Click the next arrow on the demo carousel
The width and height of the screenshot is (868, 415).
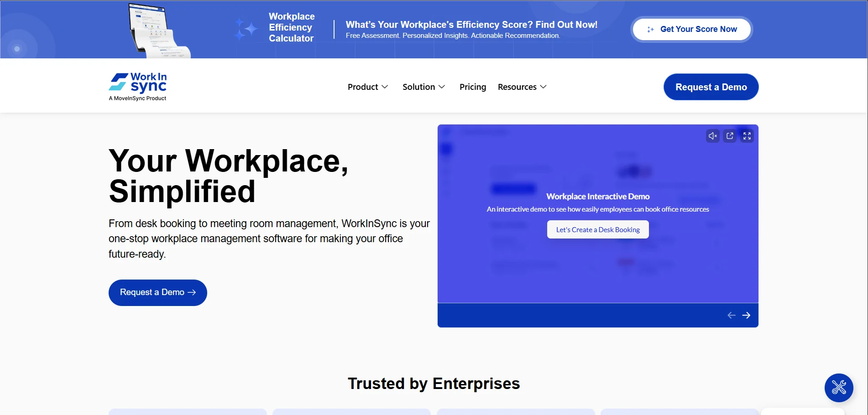coord(747,315)
